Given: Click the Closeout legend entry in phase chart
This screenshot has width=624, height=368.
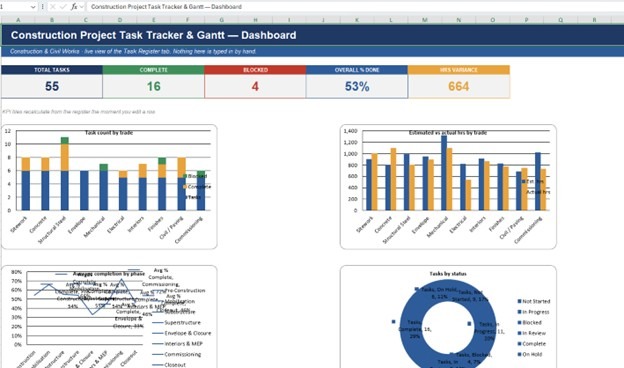Looking at the screenshot, I should (169, 364).
